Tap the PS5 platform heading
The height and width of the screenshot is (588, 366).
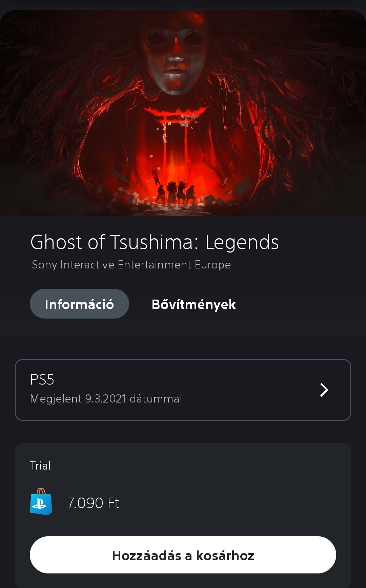pos(42,379)
